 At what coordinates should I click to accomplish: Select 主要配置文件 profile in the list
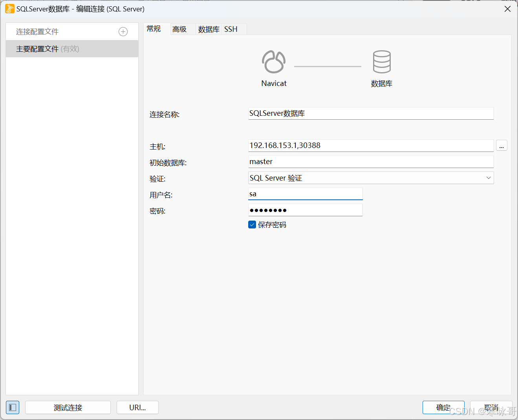(72, 49)
